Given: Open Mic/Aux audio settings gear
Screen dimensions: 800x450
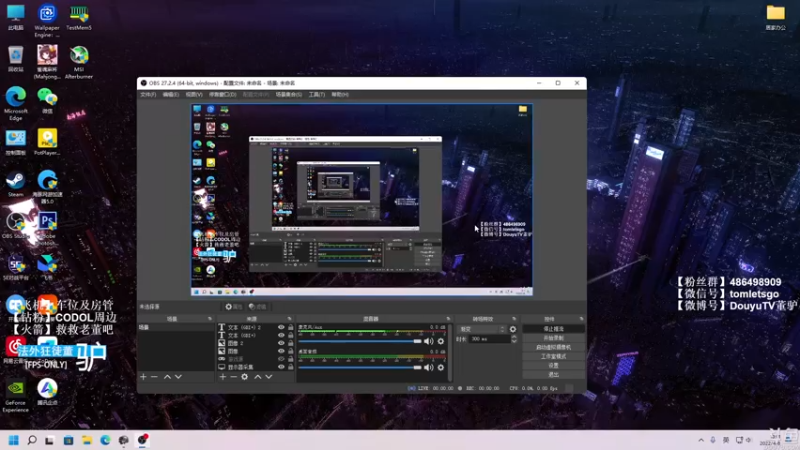Looking at the screenshot, I should (441, 341).
